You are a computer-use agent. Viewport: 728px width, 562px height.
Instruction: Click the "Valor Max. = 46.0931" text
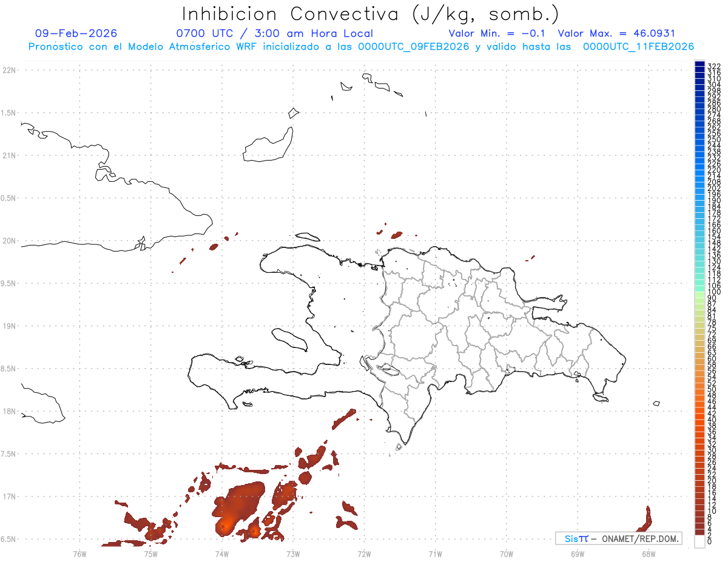[616, 33]
